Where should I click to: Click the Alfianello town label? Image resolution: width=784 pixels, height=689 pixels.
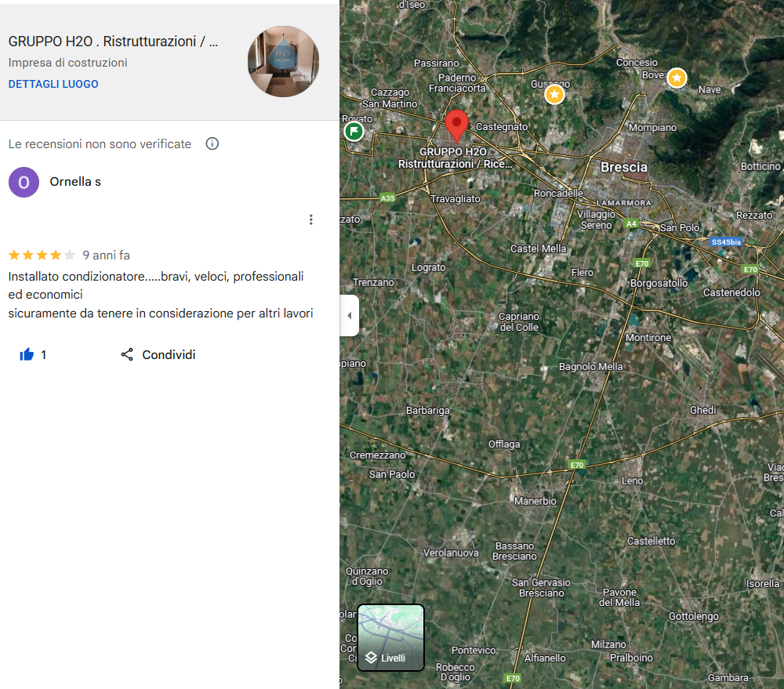point(545,658)
